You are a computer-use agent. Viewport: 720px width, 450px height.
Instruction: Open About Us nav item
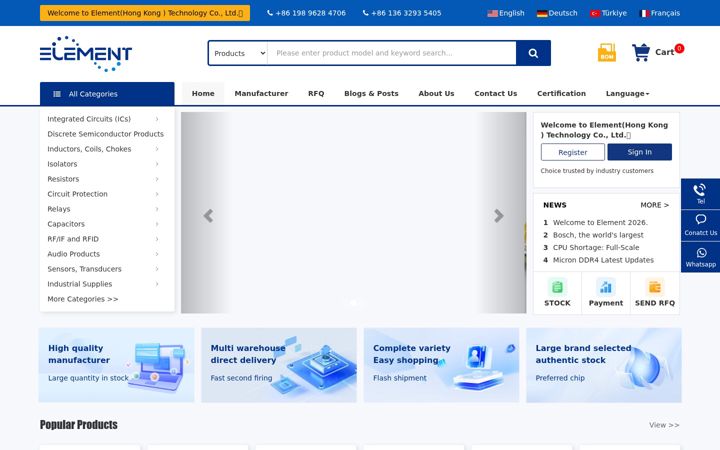(x=436, y=94)
